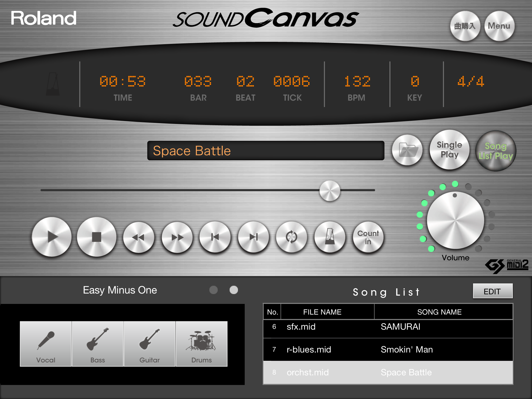532x399 pixels.
Task: Select the first page indicator dot
Action: (214, 290)
